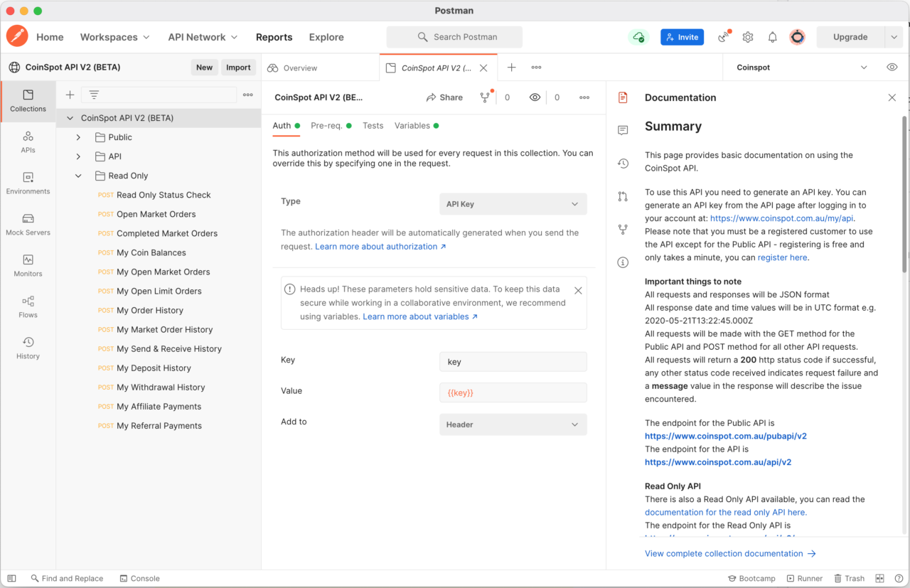Open Postman settings with the gear icon
Viewport: 910px width, 588px height.
click(x=748, y=37)
